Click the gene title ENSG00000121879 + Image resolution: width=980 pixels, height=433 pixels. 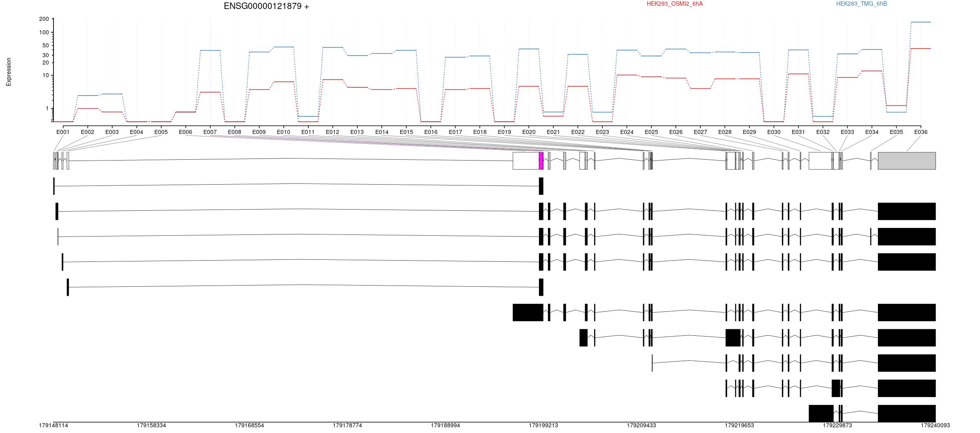tap(266, 6)
